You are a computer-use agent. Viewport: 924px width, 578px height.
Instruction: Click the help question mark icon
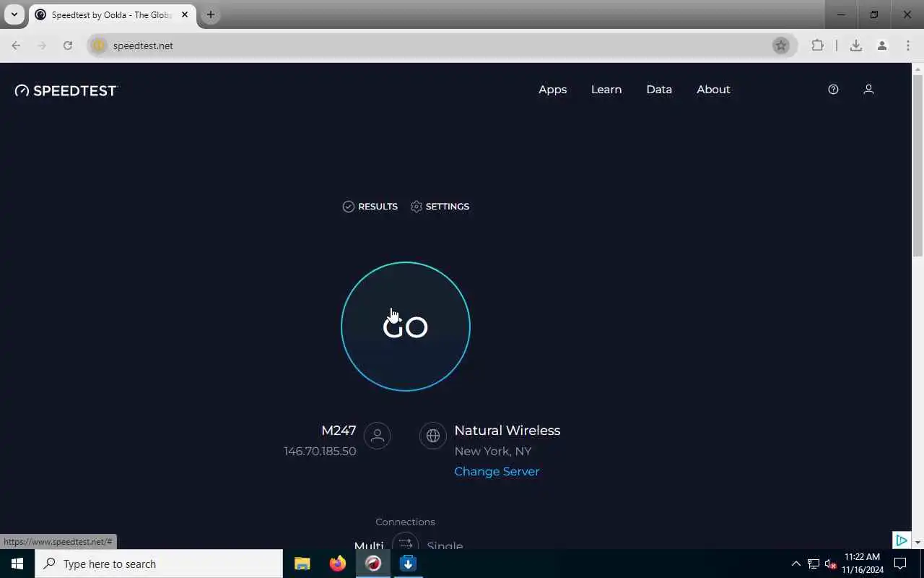click(x=833, y=90)
